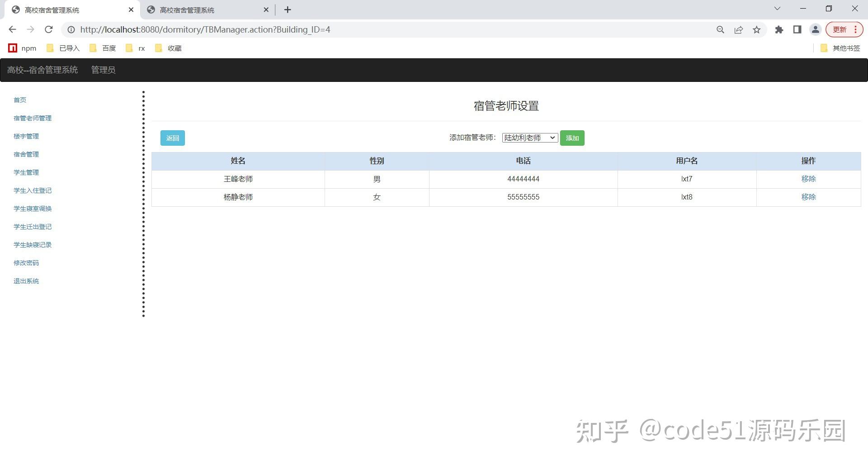868x466 pixels.
Task: Click 管理员 in the top navigation bar
Action: point(103,70)
